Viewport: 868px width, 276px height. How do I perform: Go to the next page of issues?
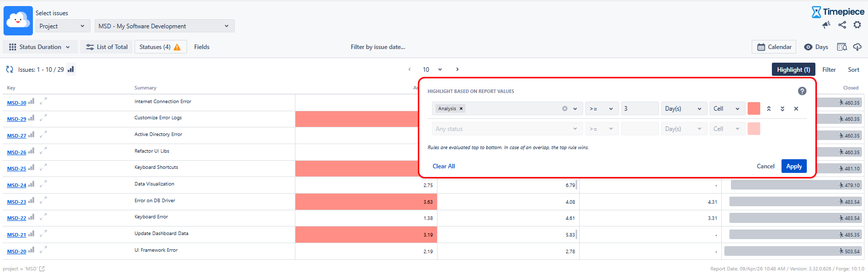point(457,69)
